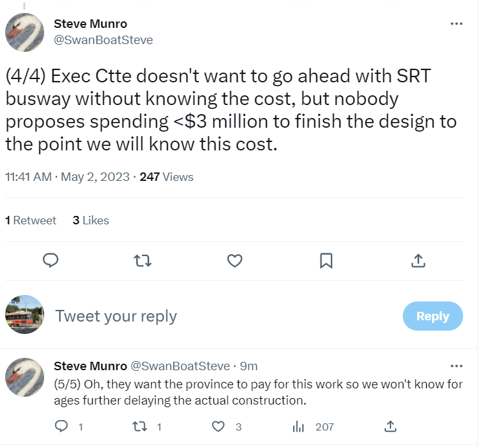This screenshot has width=491, height=448.
Task: Bookmark the main (4/4) tweet
Action: (x=326, y=261)
